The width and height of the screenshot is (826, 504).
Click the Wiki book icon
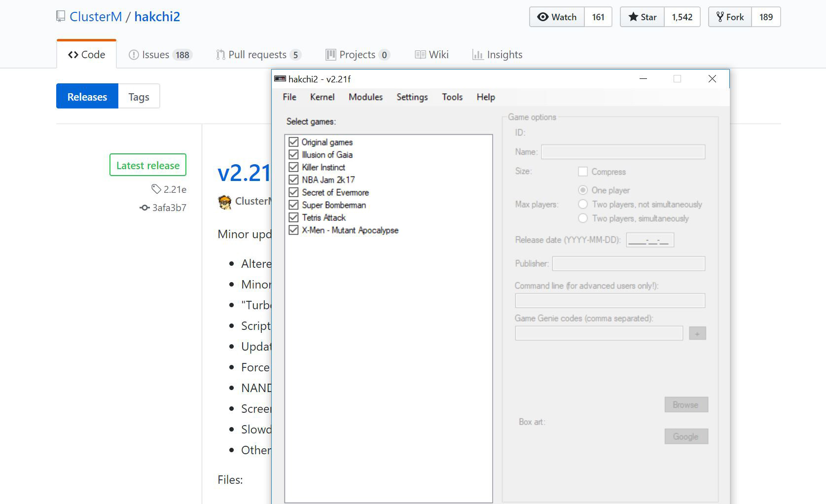click(x=420, y=55)
